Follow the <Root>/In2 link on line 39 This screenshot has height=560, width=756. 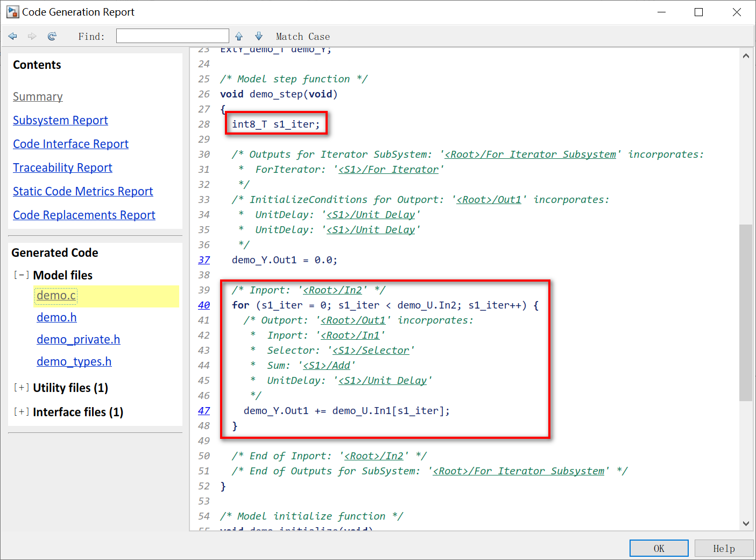[x=333, y=290]
